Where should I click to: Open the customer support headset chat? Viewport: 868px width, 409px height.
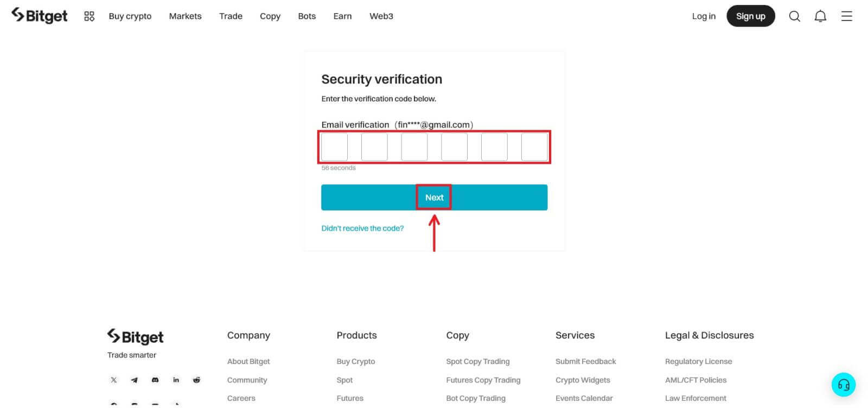pyautogui.click(x=843, y=385)
